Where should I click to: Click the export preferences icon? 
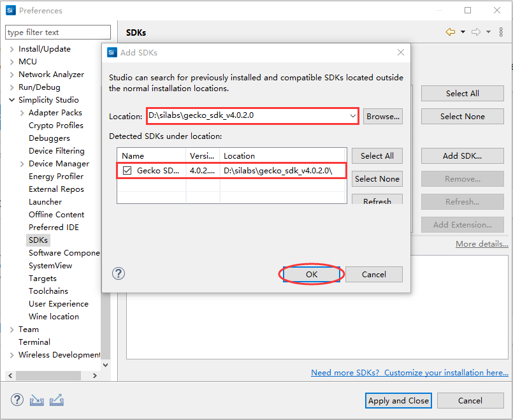pyautogui.click(x=57, y=400)
